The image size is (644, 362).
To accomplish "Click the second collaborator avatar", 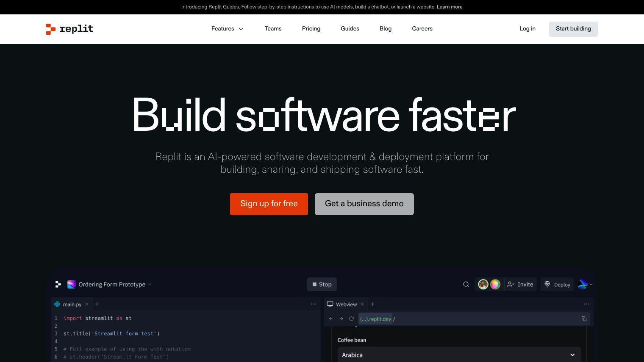I will (x=495, y=285).
